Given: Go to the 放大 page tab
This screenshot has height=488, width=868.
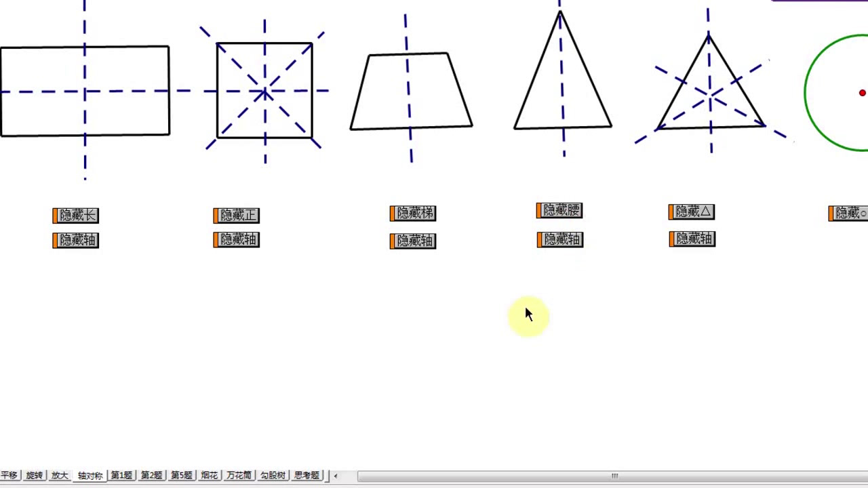Looking at the screenshot, I should [x=60, y=476].
